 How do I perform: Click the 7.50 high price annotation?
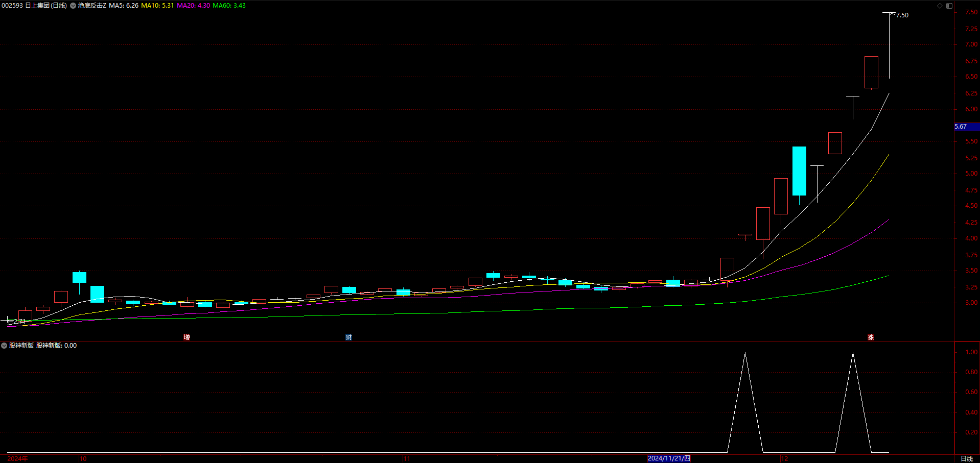pyautogui.click(x=902, y=15)
